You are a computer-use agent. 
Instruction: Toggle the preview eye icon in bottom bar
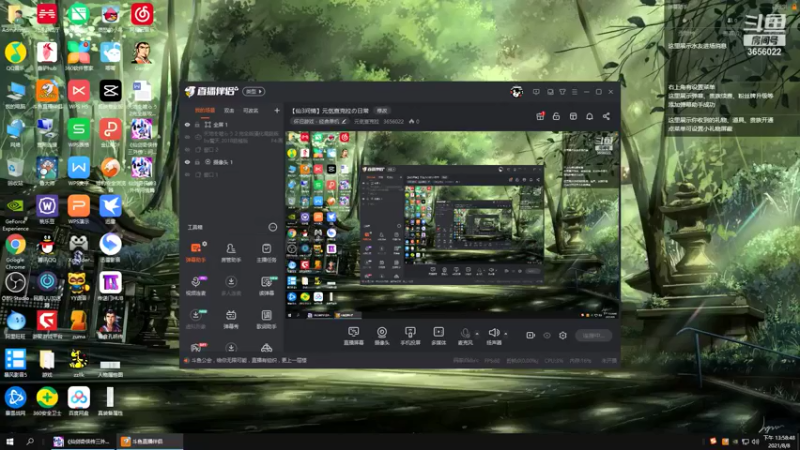pyautogui.click(x=547, y=335)
